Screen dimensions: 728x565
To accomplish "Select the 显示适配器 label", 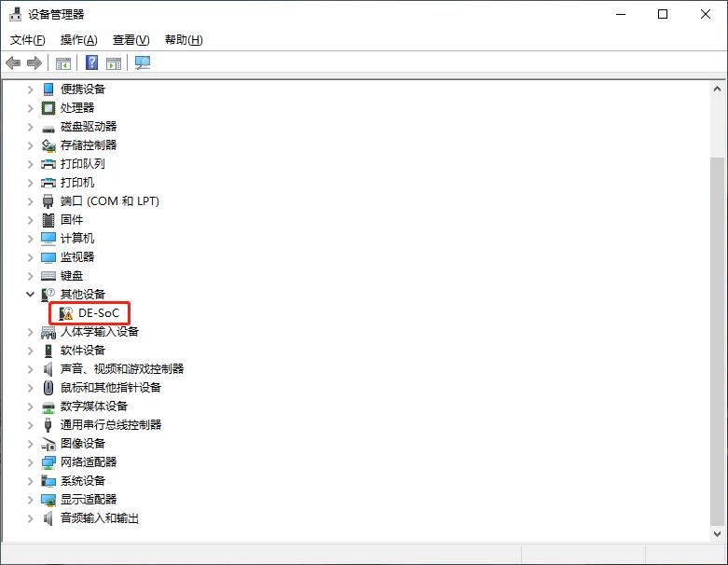I will (89, 500).
